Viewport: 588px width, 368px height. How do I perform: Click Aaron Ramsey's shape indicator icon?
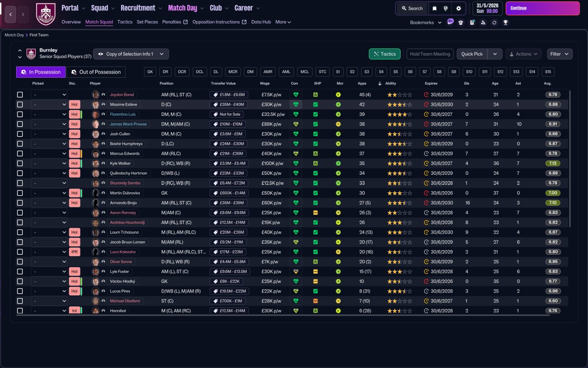[316, 213]
